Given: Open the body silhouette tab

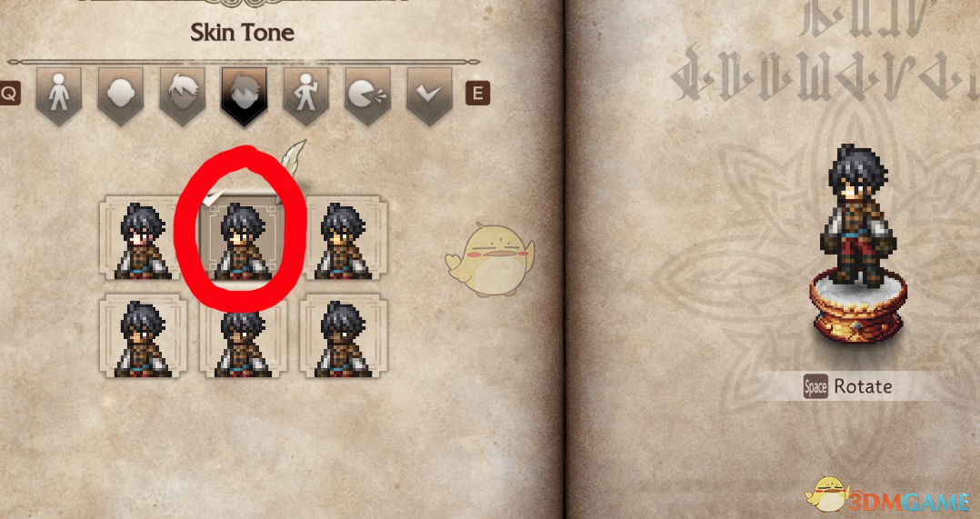Looking at the screenshot, I should (59, 95).
